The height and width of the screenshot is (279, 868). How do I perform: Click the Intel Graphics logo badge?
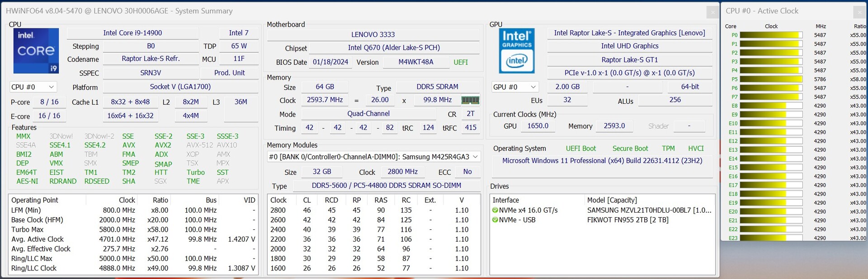click(517, 51)
